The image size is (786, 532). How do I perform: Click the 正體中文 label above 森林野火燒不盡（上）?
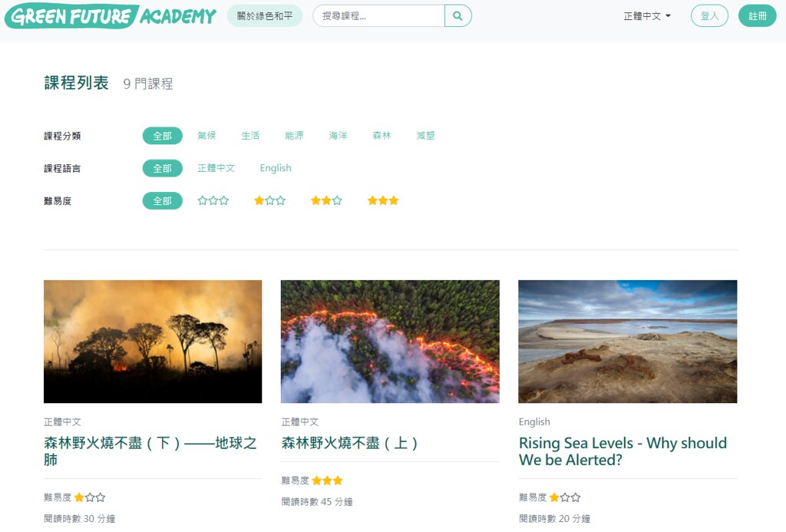[x=300, y=422]
